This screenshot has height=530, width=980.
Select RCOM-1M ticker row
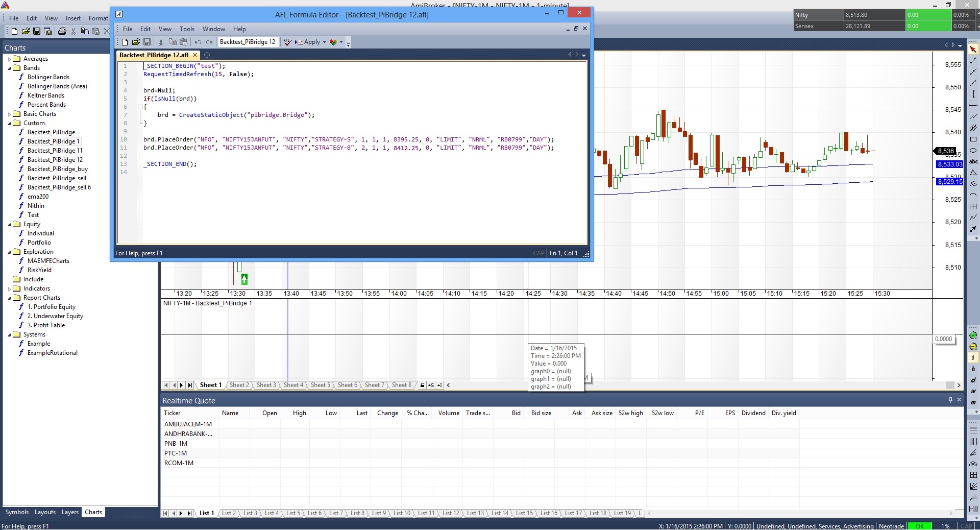pyautogui.click(x=179, y=463)
